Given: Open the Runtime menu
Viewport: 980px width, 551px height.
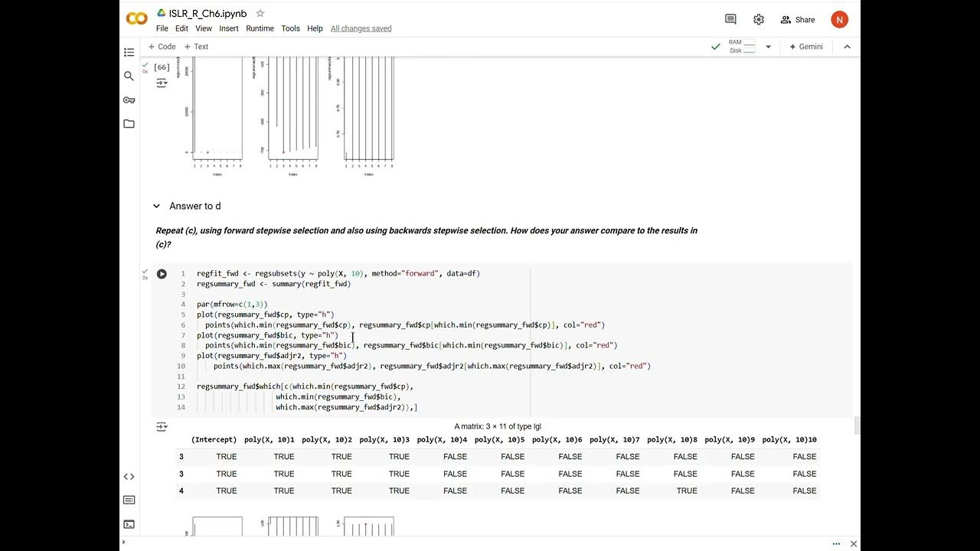Looking at the screenshot, I should coord(260,28).
